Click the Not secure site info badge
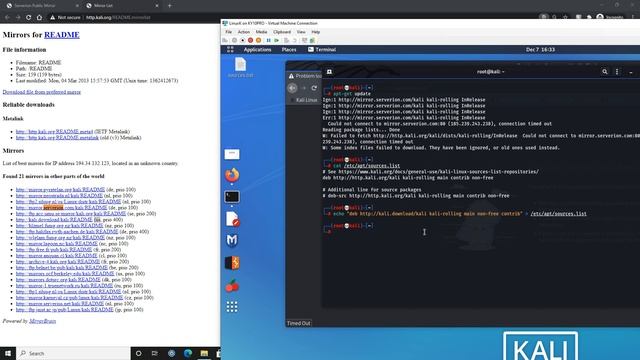Screen dimensions: 640x360 [64, 18]
